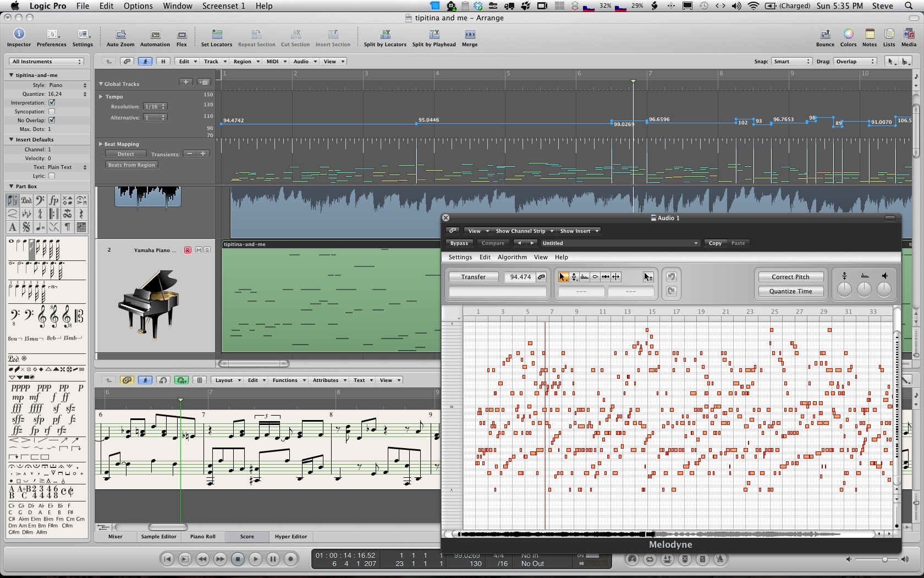Open Preferences from the toolbar

[x=52, y=37]
